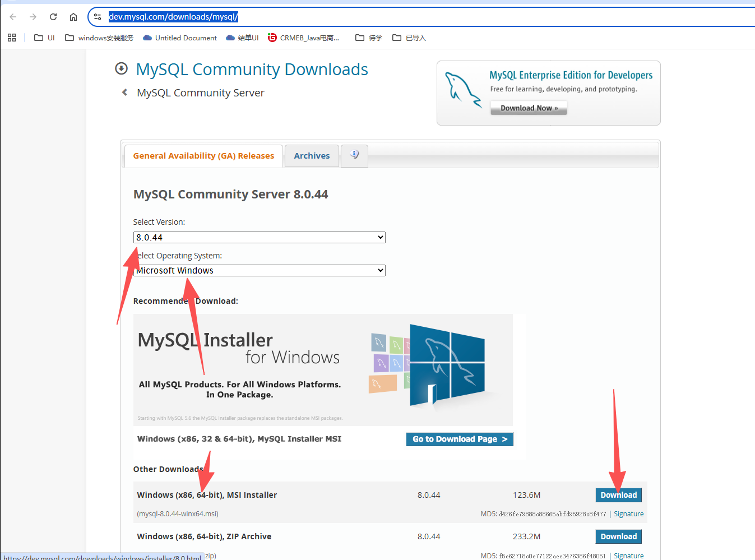Image resolution: width=755 pixels, height=560 pixels.
Task: Open the 待学 bookmarks folder
Action: coord(369,38)
